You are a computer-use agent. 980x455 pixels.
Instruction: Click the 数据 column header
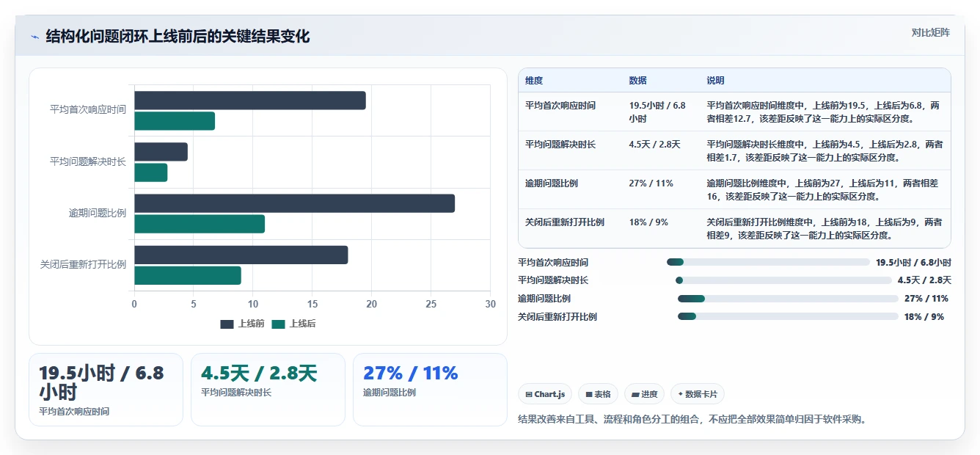[638, 81]
